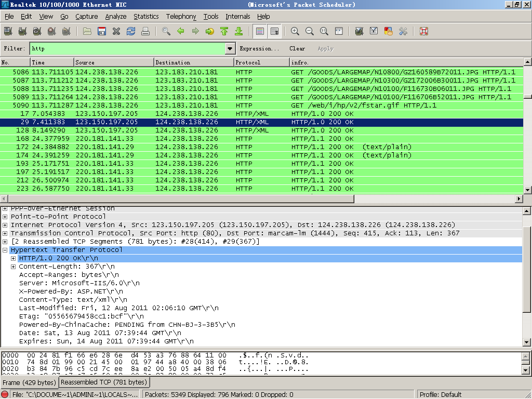Screen dimensions: 532x399
Task: Click the packet list vertical scrollbar thumb
Action: point(527,96)
